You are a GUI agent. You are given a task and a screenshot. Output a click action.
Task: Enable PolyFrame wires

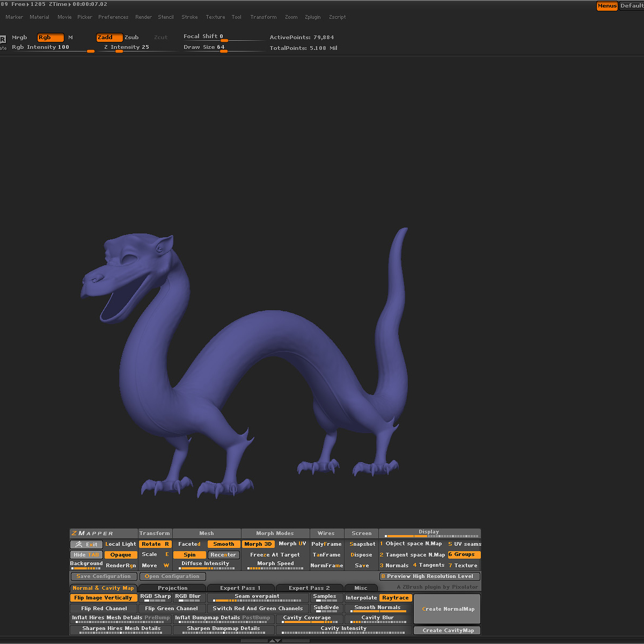coord(326,544)
